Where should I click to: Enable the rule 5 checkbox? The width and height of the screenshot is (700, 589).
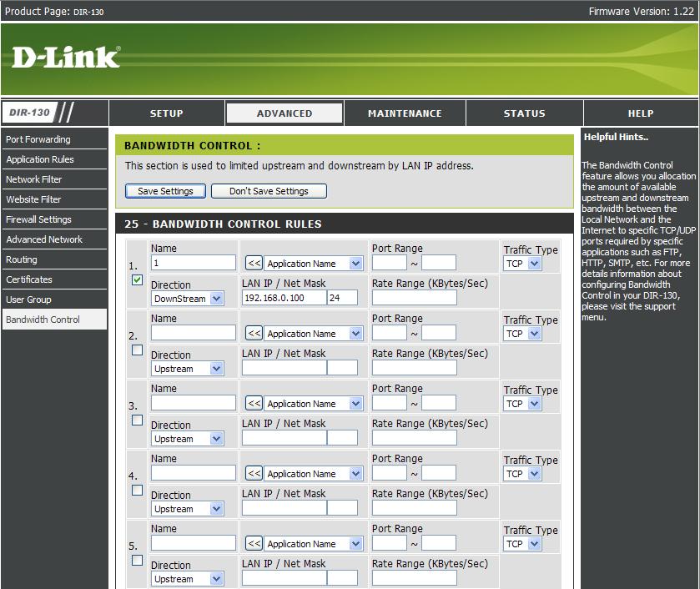click(137, 561)
